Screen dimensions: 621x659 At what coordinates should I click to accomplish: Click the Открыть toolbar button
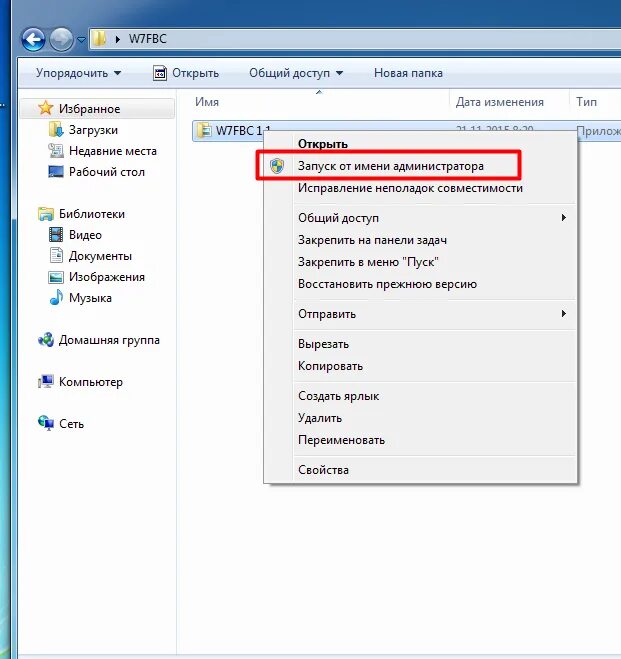(186, 73)
